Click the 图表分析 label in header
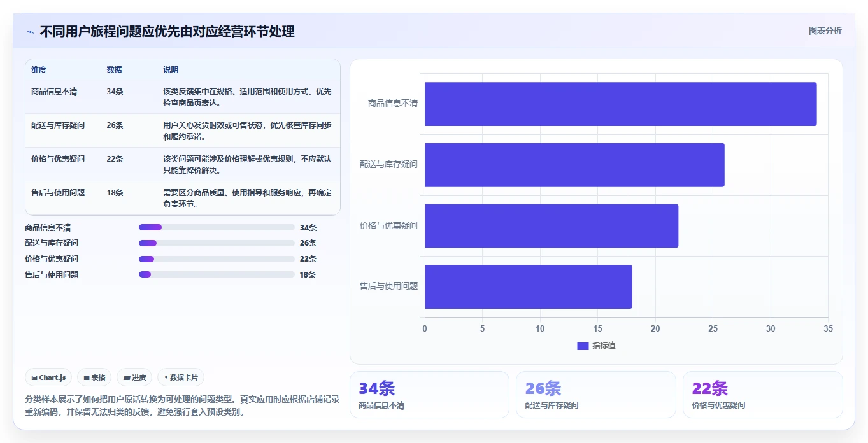 tap(825, 31)
